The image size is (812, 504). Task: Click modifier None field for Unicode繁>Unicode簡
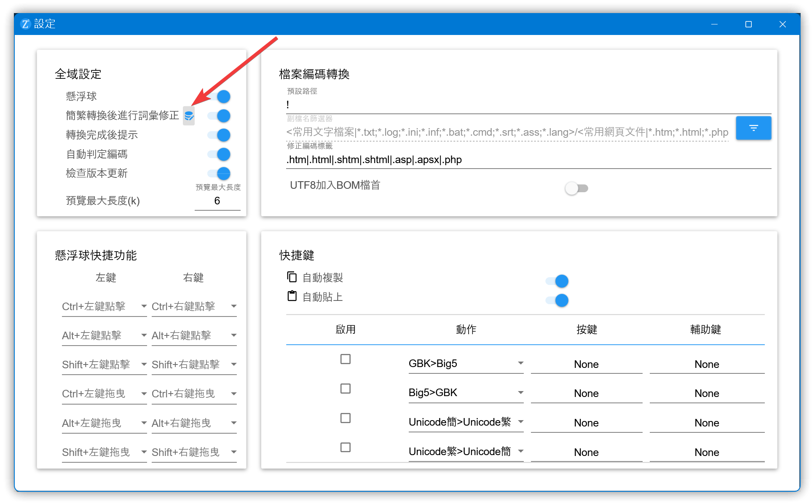coord(706,452)
